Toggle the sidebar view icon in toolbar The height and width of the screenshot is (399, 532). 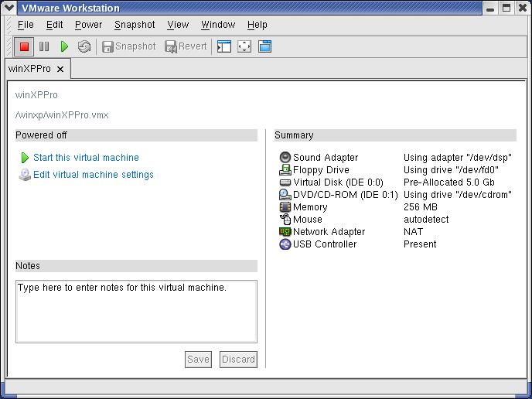(x=224, y=46)
